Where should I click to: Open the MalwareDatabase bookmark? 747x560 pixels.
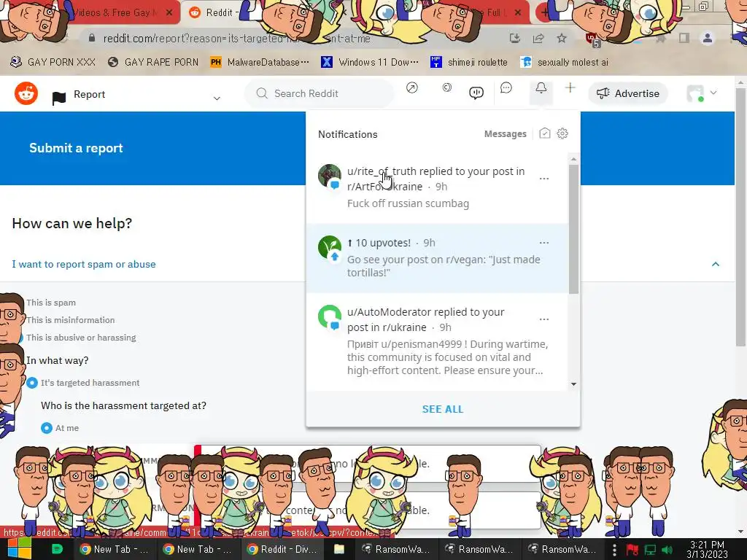pyautogui.click(x=260, y=62)
